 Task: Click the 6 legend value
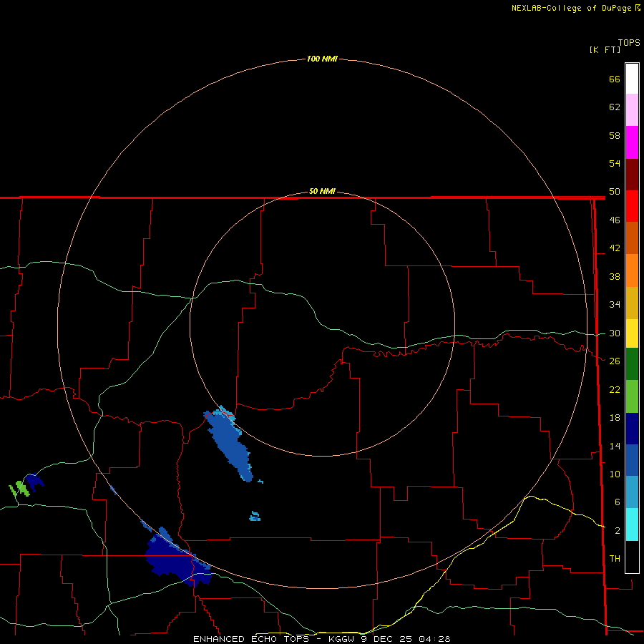point(618,502)
